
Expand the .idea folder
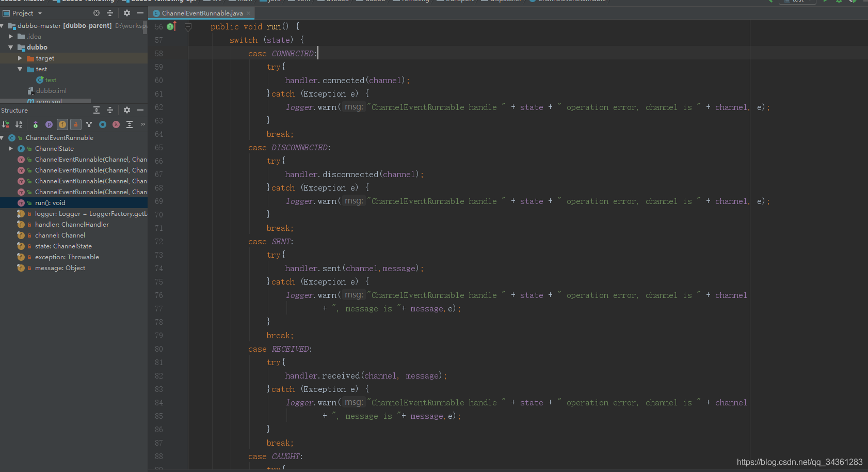tap(11, 37)
